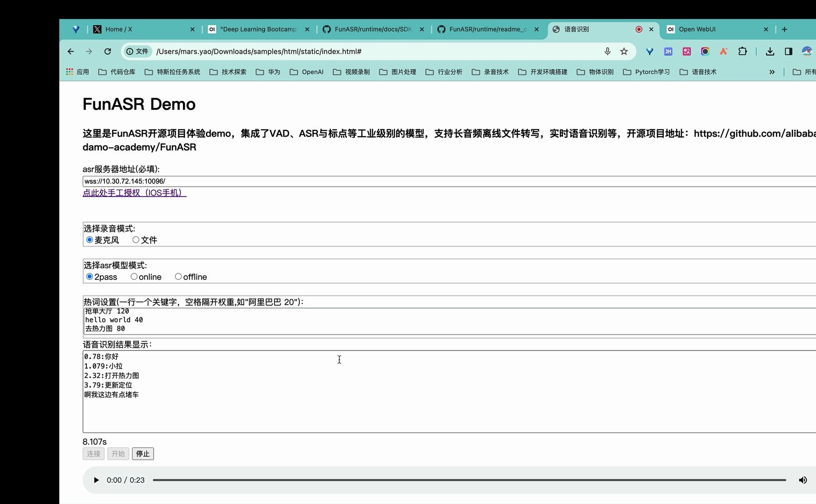This screenshot has width=816, height=504.
Task: Open the 物体识别 bookmark folder
Action: tap(595, 72)
